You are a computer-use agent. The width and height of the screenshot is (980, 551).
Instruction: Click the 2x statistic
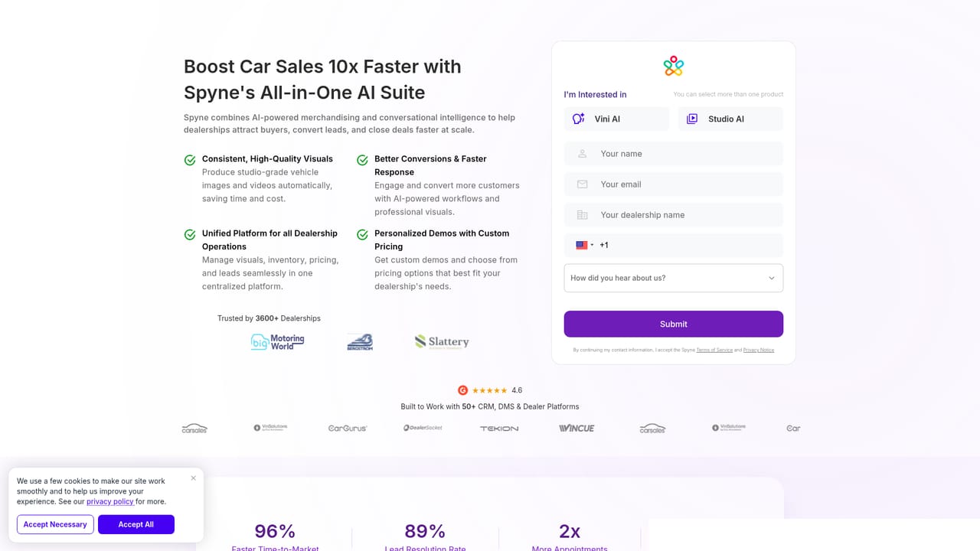(570, 531)
